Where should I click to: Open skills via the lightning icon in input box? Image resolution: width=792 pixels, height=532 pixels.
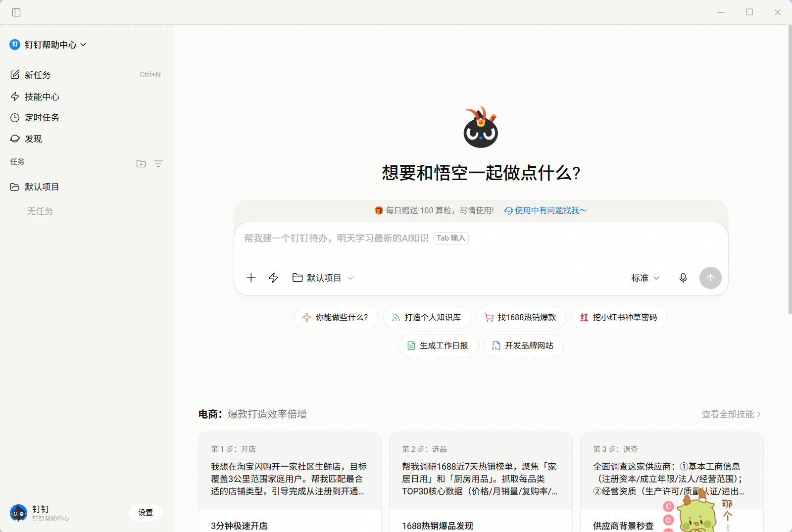tap(273, 278)
